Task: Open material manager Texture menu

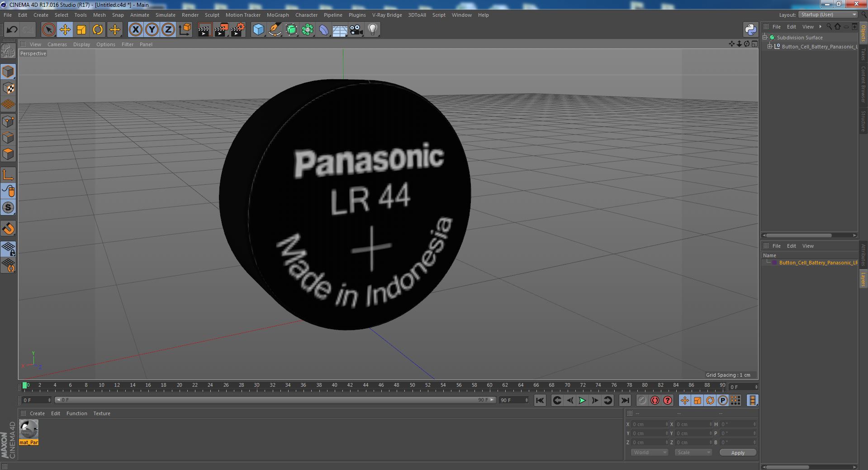Action: click(102, 413)
